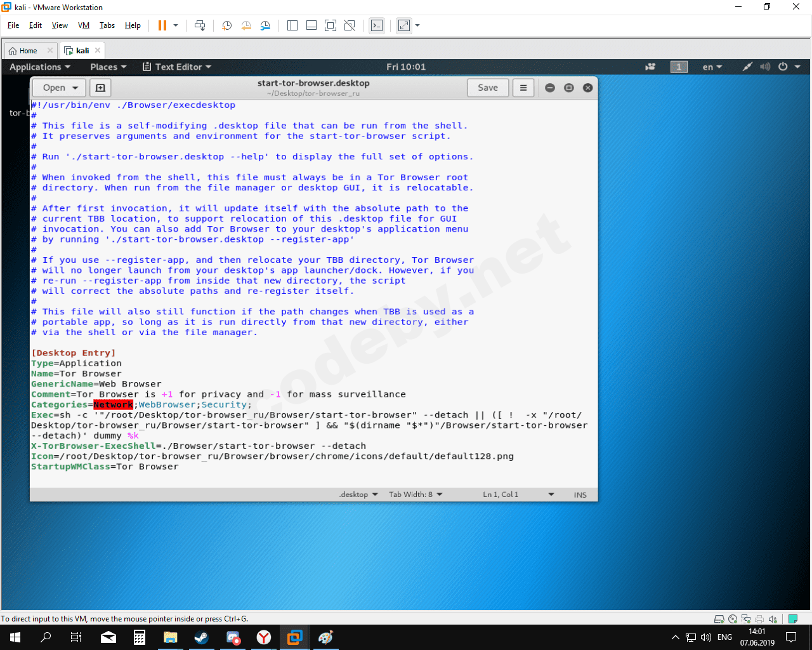
Task: Open the en keyboard layout menu
Action: [712, 67]
